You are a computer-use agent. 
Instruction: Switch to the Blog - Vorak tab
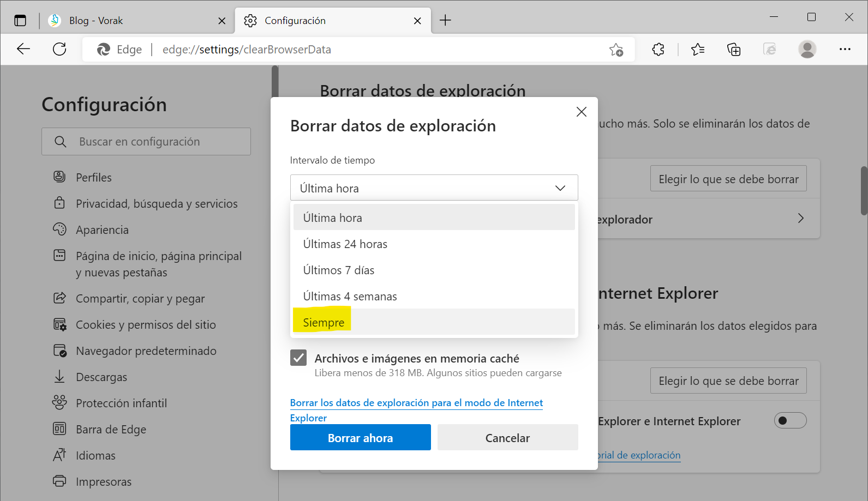[x=137, y=21]
